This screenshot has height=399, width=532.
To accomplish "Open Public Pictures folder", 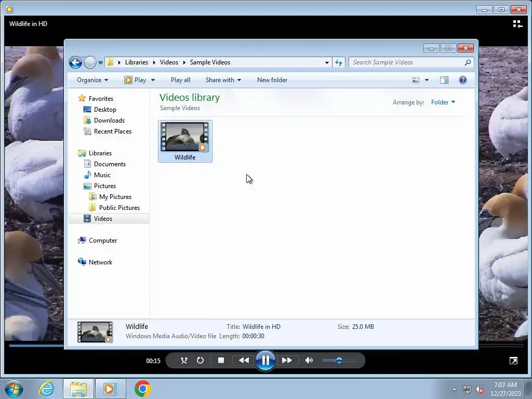I will pos(119,208).
